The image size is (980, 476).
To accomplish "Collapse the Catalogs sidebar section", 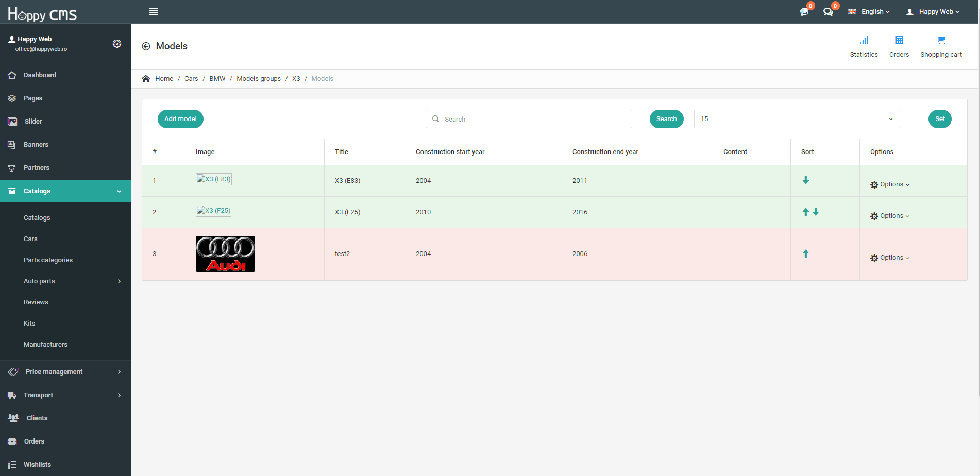I will pos(65,191).
